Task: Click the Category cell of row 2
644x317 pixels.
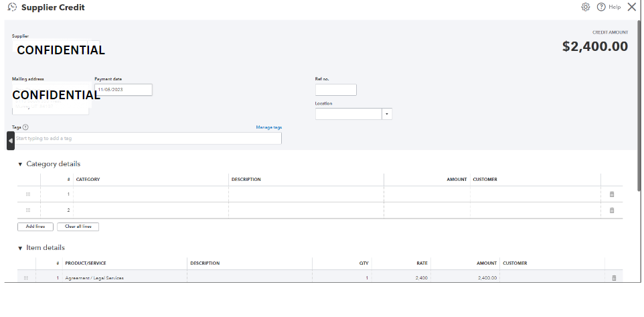Action: pos(151,210)
